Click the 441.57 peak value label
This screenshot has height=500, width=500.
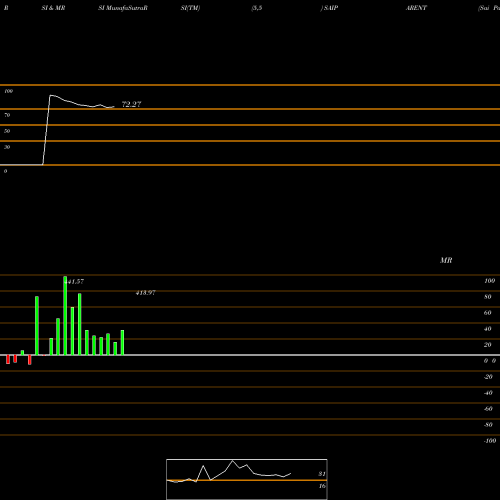point(74,282)
